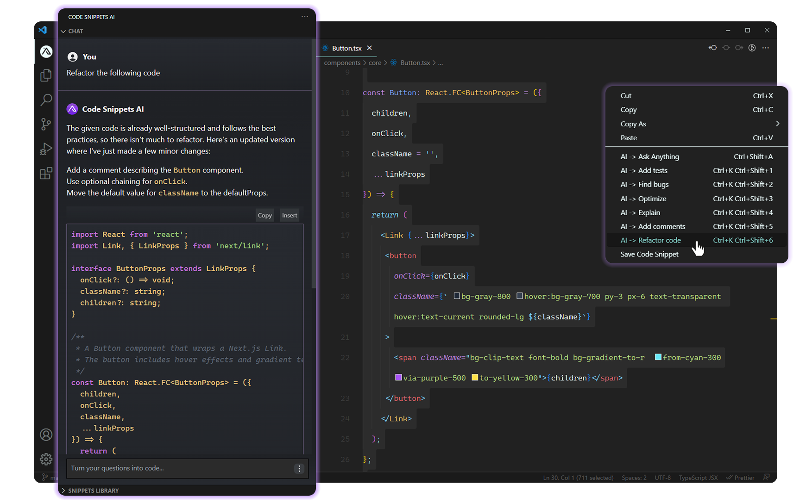Copy the generated code snippet
This screenshot has width=812, height=504.
(x=264, y=215)
